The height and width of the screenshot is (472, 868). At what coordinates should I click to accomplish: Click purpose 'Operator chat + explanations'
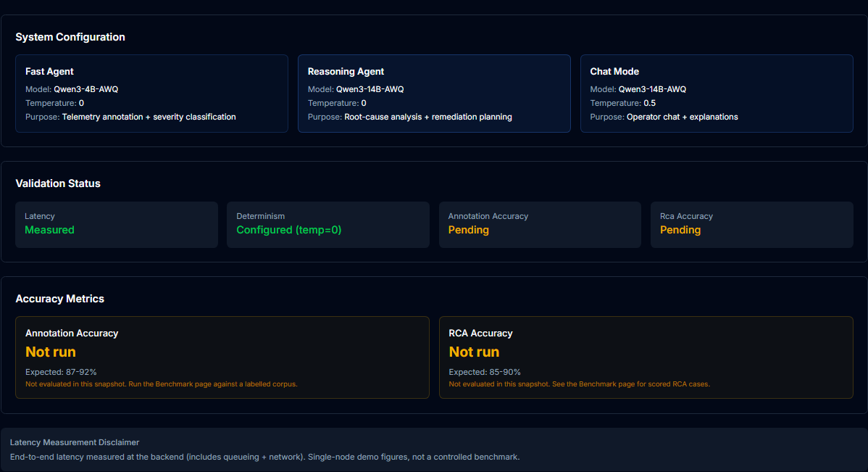[682, 117]
